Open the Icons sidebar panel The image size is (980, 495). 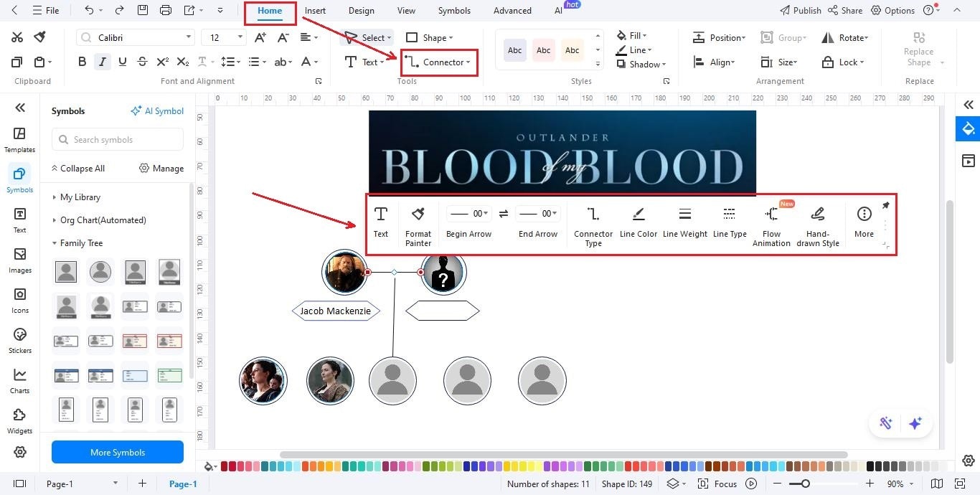pyautogui.click(x=20, y=300)
